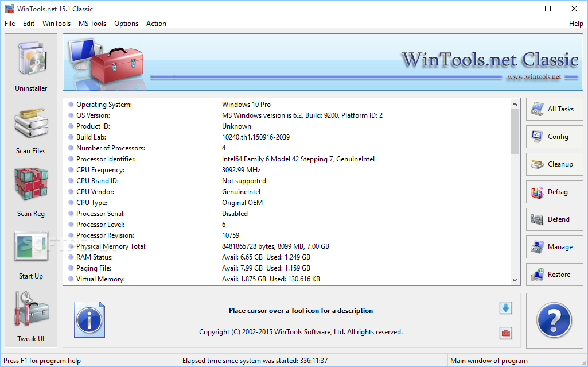Open the Help menu
Image resolution: width=588 pixels, height=367 pixels.
(576, 24)
